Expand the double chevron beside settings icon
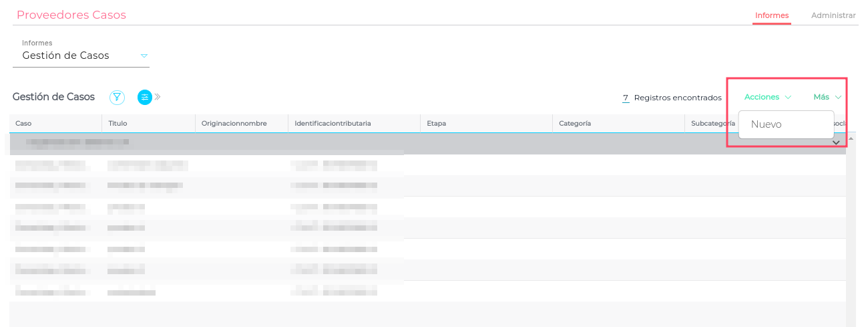 pos(158,98)
